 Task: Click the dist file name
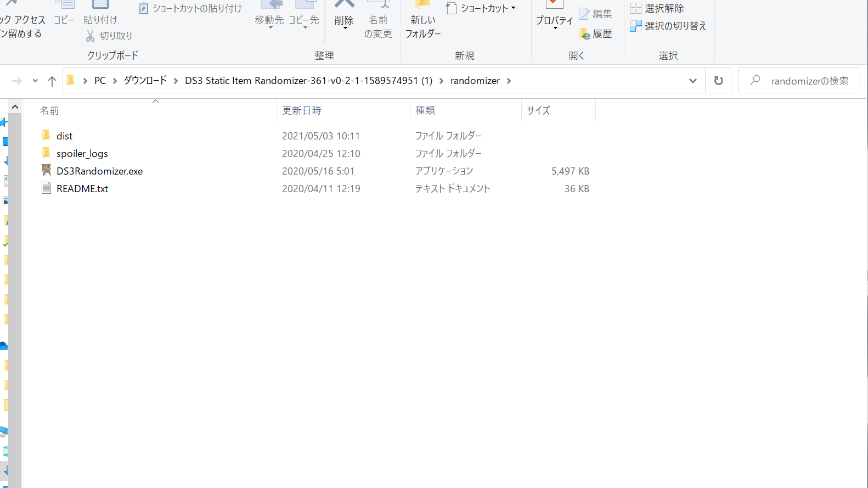64,136
